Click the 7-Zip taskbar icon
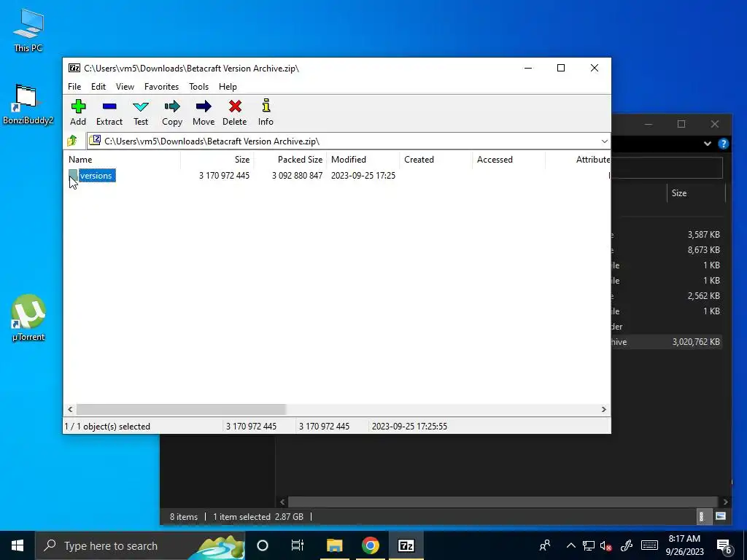The image size is (747, 560). 406,545
